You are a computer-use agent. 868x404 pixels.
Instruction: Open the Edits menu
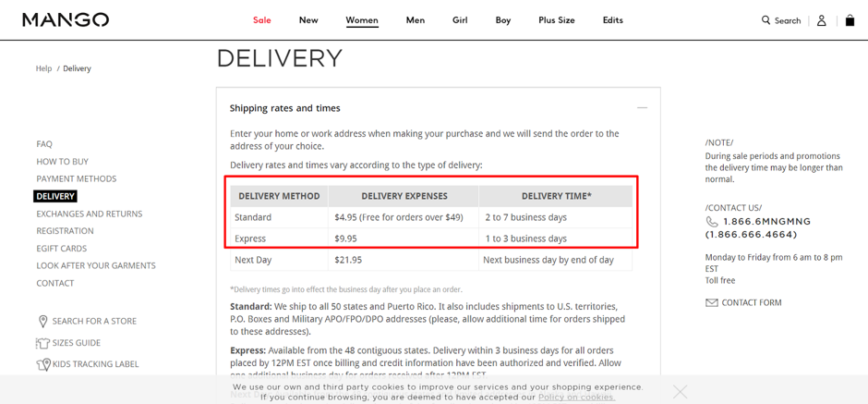[x=613, y=20]
